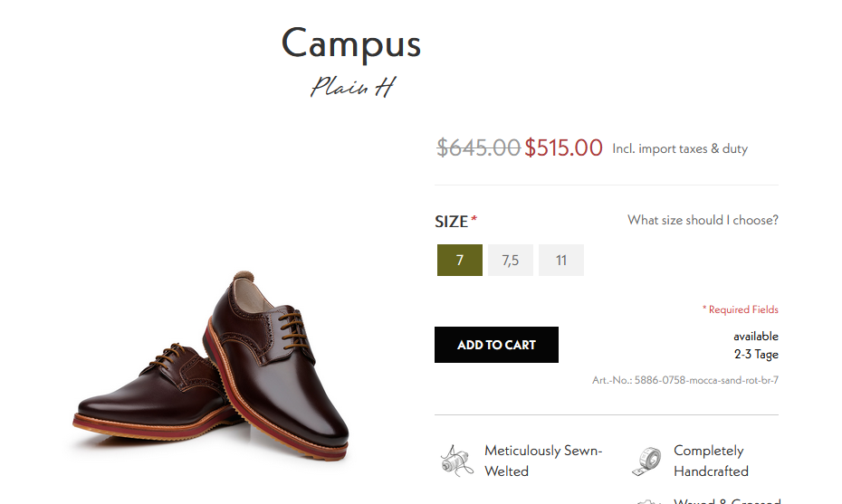
Task: Choose size 7,5 option
Action: coord(510,261)
